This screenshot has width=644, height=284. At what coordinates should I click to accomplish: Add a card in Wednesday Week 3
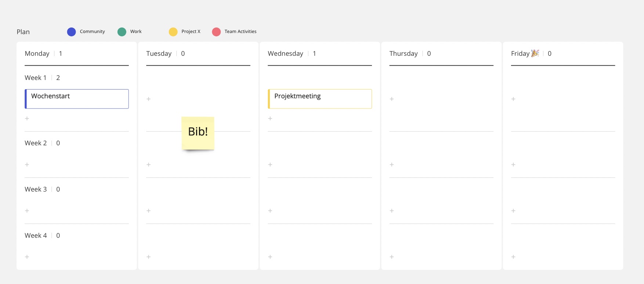click(x=270, y=211)
